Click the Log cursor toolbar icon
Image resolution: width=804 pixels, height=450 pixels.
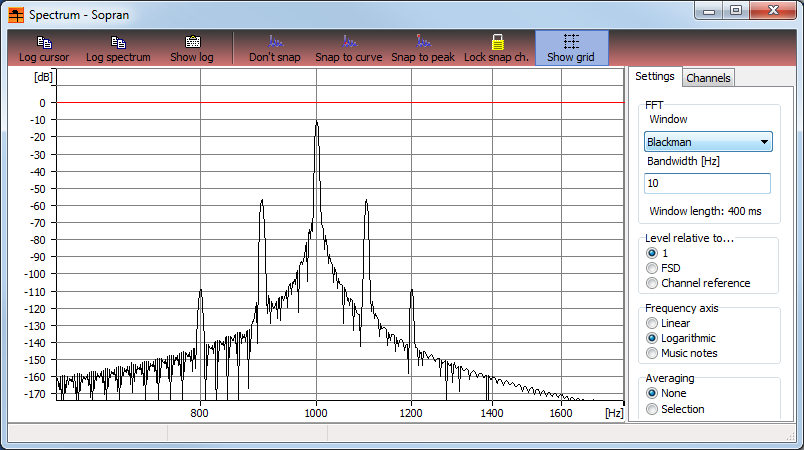click(x=44, y=42)
